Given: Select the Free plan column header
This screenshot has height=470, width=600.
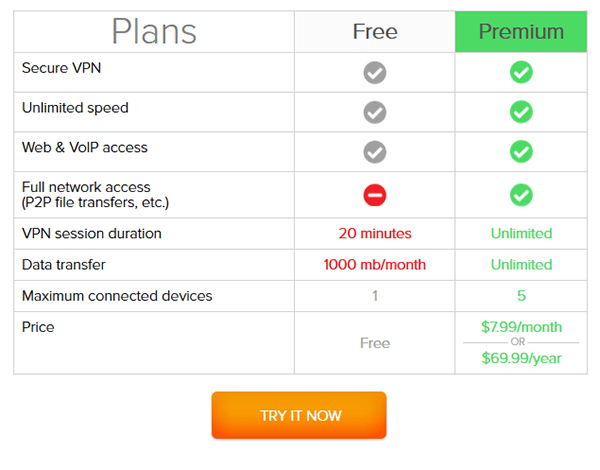Looking at the screenshot, I should (x=375, y=31).
